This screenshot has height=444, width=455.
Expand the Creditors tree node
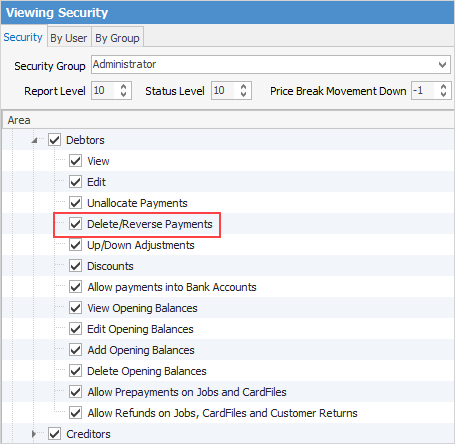tap(34, 434)
